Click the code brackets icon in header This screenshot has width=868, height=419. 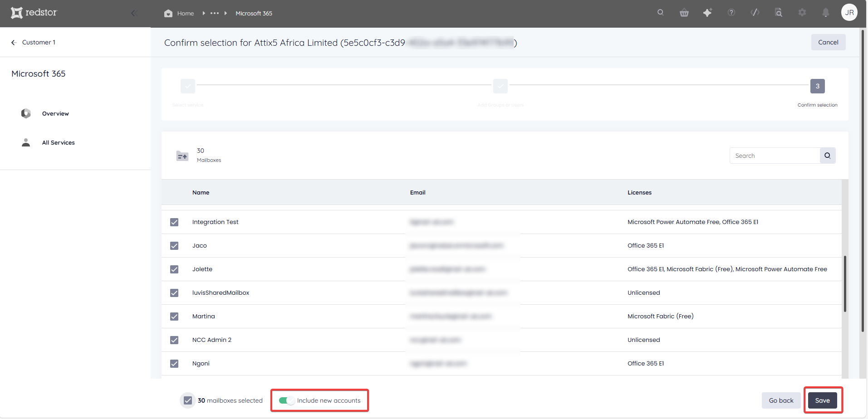coord(755,13)
